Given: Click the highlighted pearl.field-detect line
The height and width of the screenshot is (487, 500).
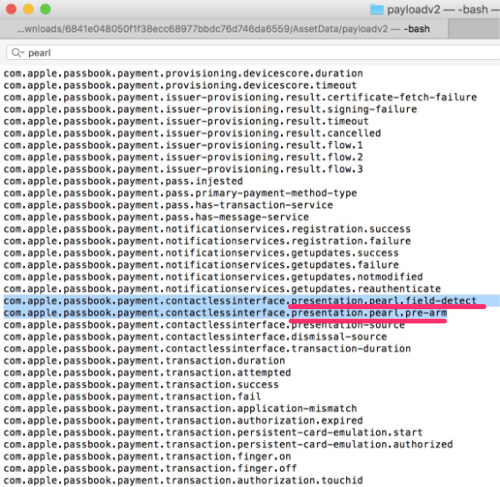Looking at the screenshot, I should tap(240, 301).
